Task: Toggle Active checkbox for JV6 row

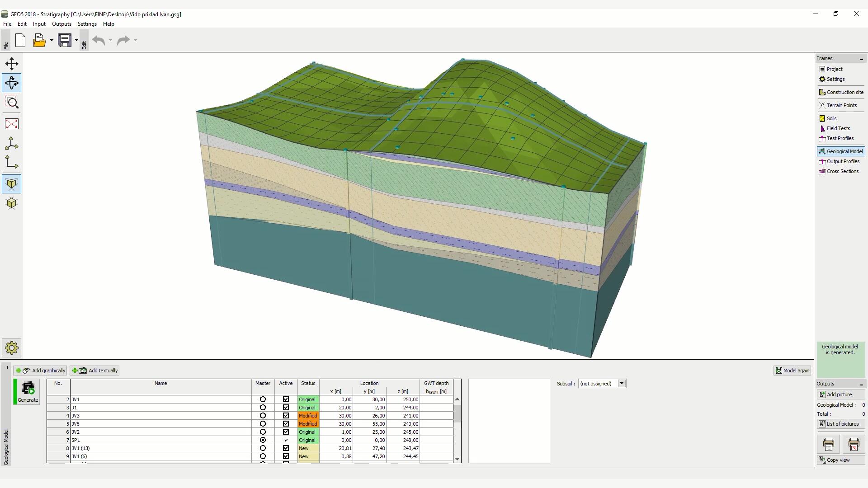Action: 286,424
